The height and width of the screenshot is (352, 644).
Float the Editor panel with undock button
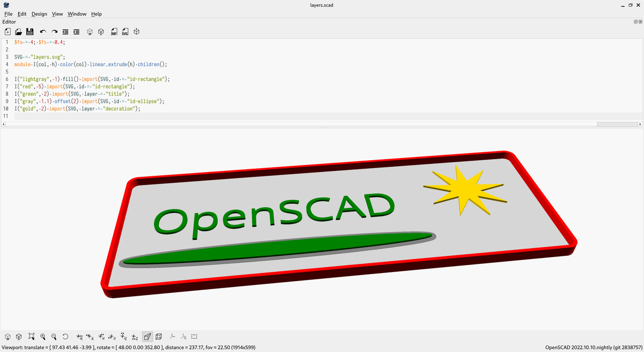tap(635, 22)
